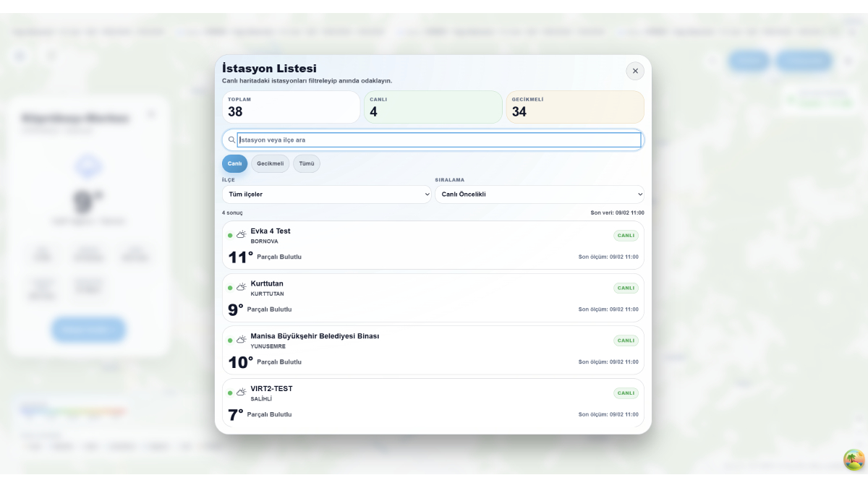Click the partly cloudy icon for Evka 4 Test
The height and width of the screenshot is (488, 868).
[242, 235]
